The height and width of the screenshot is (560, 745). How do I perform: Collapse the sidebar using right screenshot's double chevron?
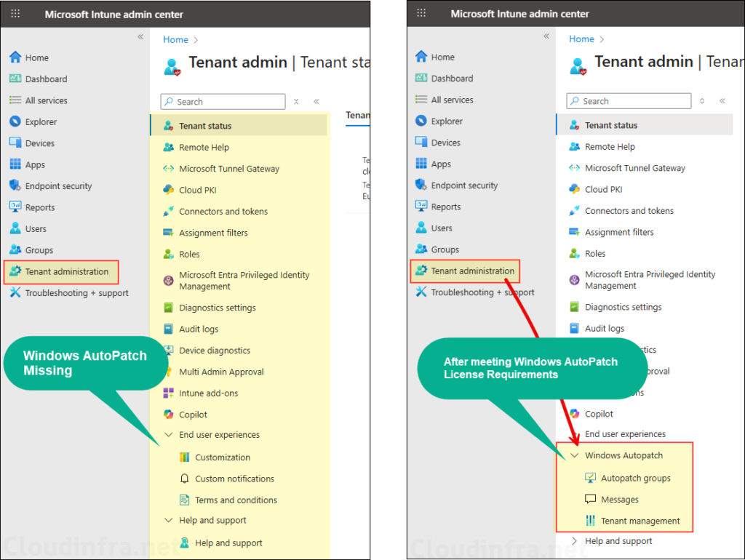click(546, 36)
